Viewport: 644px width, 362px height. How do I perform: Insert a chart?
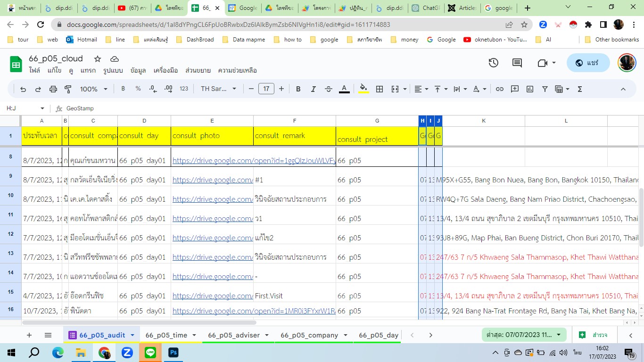[529, 89]
